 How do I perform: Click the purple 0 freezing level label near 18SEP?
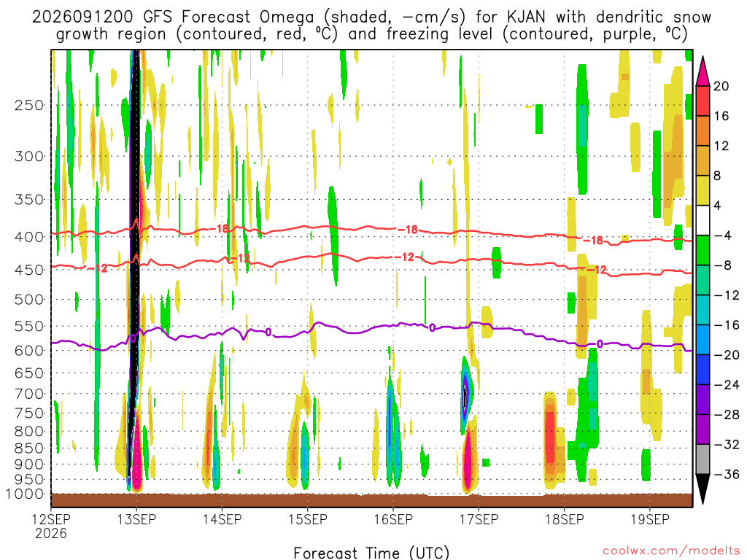(x=600, y=344)
